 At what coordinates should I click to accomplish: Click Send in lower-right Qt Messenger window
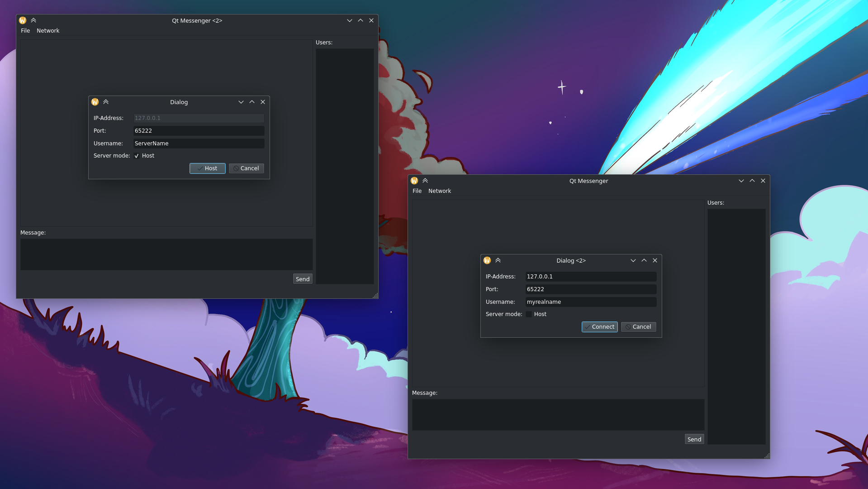694,439
